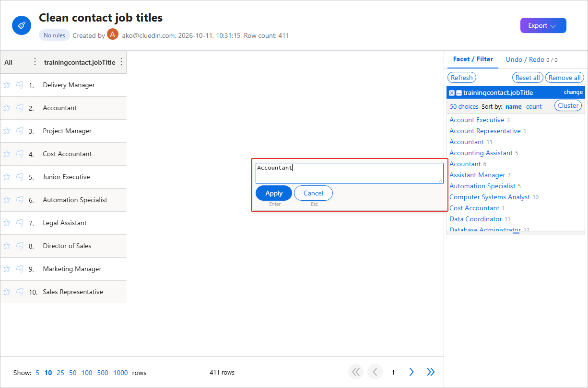Flag the Sales Representative row
Screen dimensions: 588x388
(x=20, y=292)
